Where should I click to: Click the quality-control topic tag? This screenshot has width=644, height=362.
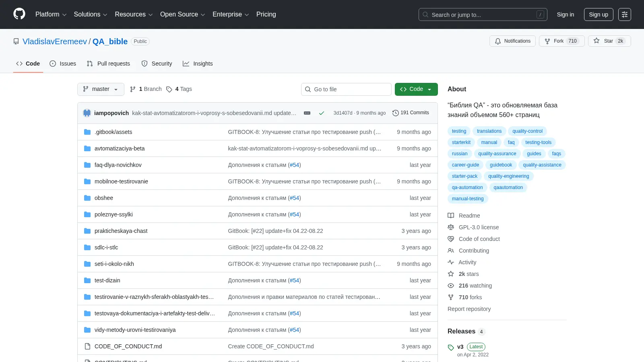coord(527,131)
